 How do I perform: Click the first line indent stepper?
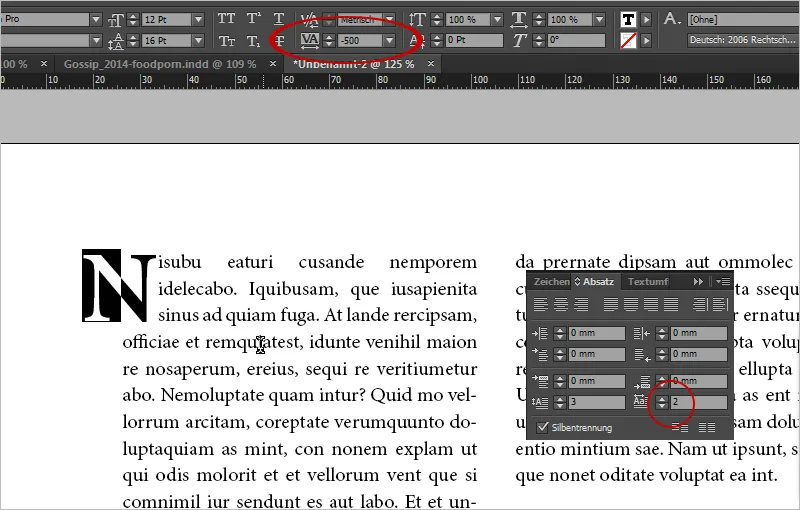pyautogui.click(x=560, y=354)
